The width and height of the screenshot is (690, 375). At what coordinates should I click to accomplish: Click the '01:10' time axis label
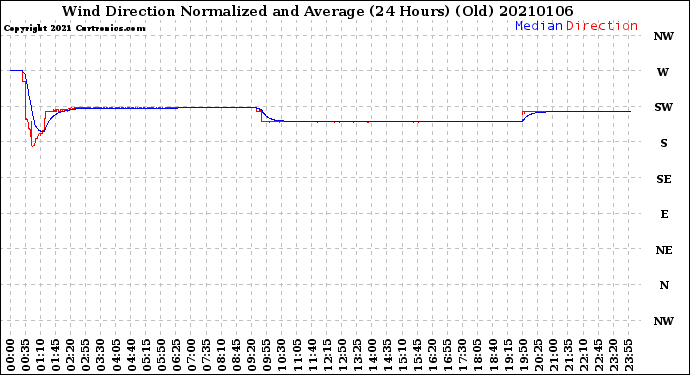pos(40,355)
